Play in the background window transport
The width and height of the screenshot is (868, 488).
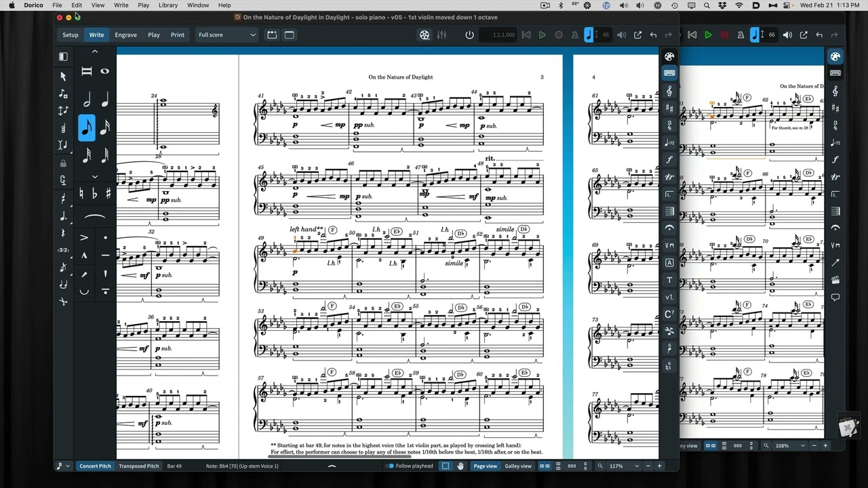[708, 35]
